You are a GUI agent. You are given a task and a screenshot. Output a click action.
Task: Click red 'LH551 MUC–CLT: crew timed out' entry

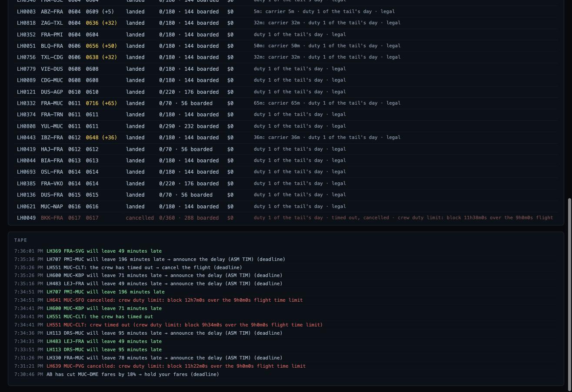click(x=184, y=325)
